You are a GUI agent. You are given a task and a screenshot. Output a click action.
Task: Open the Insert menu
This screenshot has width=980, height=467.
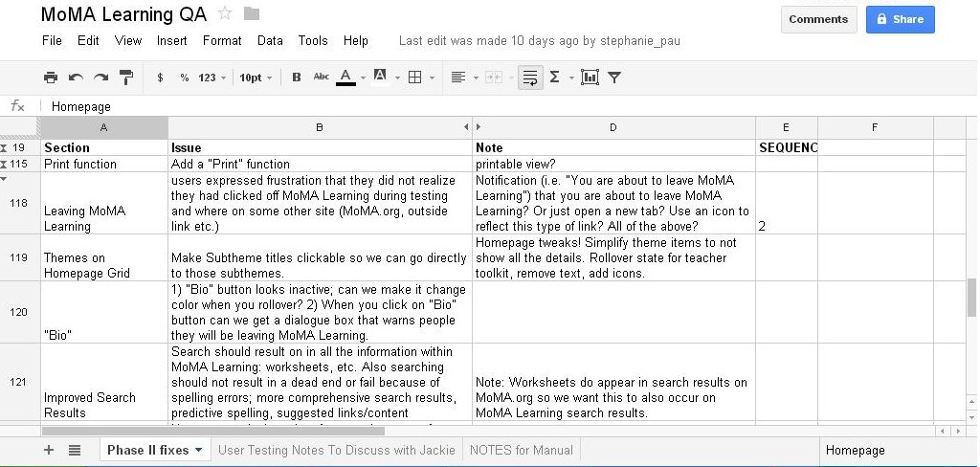[172, 40]
